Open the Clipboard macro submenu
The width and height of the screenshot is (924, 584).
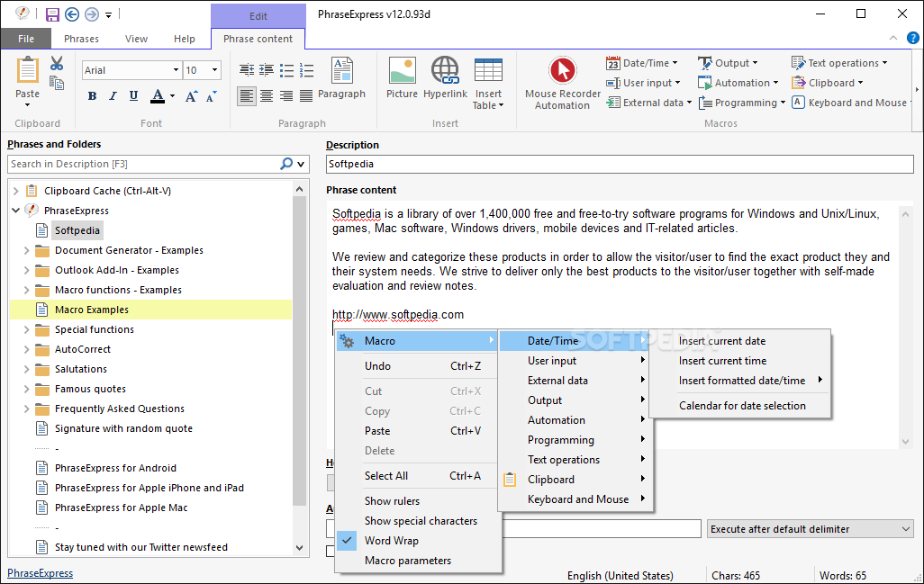pyautogui.click(x=575, y=480)
